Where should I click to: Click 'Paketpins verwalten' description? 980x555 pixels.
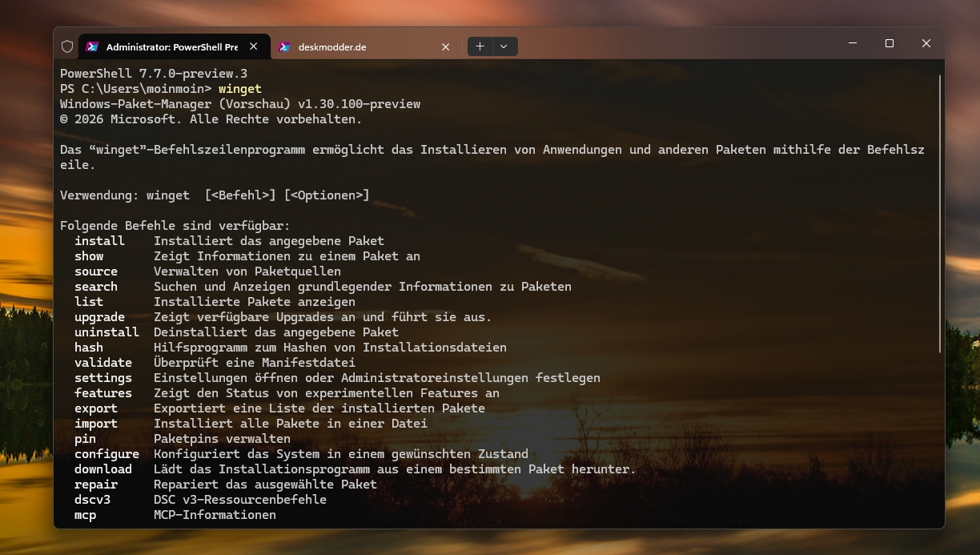[x=222, y=439]
